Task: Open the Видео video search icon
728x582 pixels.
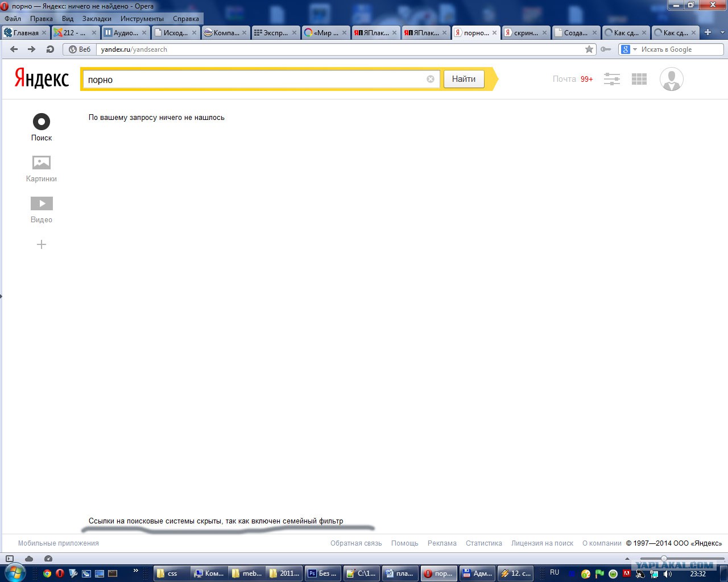Action: [x=42, y=203]
